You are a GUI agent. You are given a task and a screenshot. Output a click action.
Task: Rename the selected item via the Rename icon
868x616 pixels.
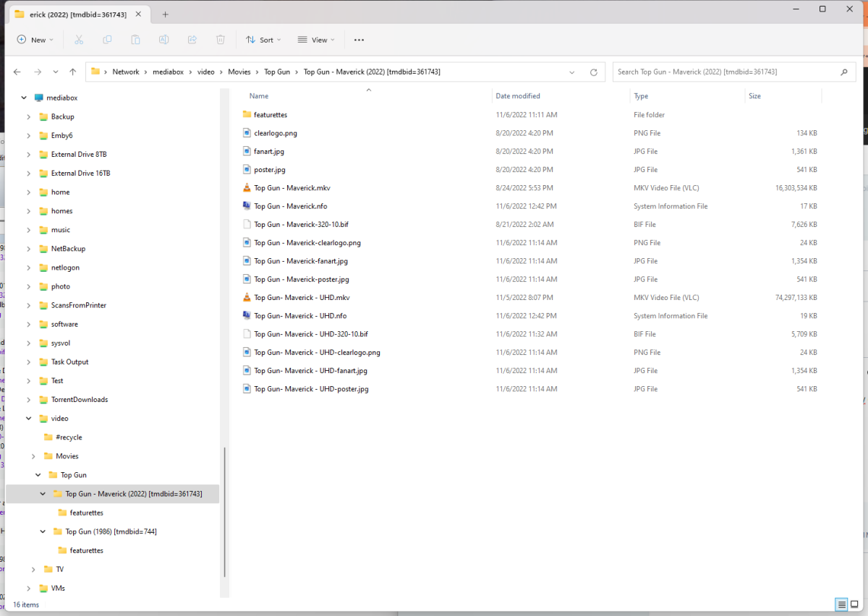[163, 40]
